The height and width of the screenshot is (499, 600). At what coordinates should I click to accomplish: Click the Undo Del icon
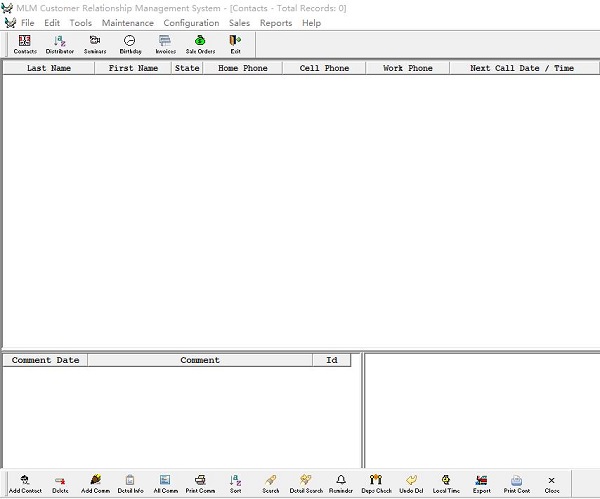tap(411, 484)
